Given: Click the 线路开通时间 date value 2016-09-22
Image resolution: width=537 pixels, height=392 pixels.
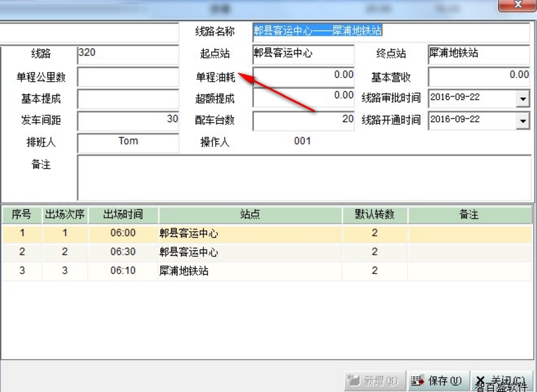Looking at the screenshot, I should [455, 119].
